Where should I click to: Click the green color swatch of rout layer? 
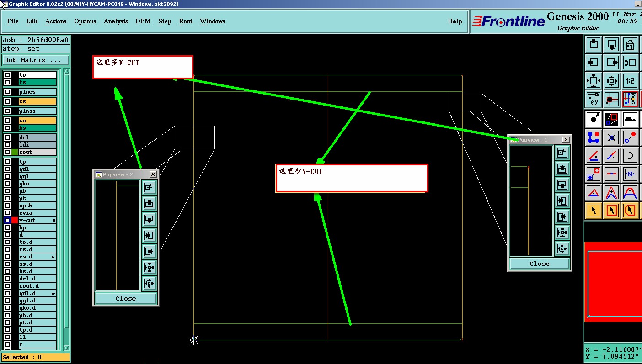[x=15, y=152]
